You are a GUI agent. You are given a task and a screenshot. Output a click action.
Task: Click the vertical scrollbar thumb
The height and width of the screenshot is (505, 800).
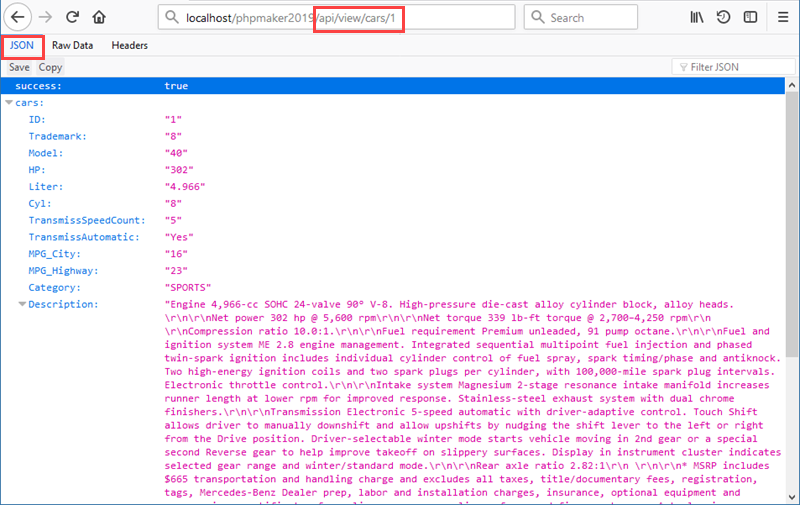pyautogui.click(x=792, y=224)
